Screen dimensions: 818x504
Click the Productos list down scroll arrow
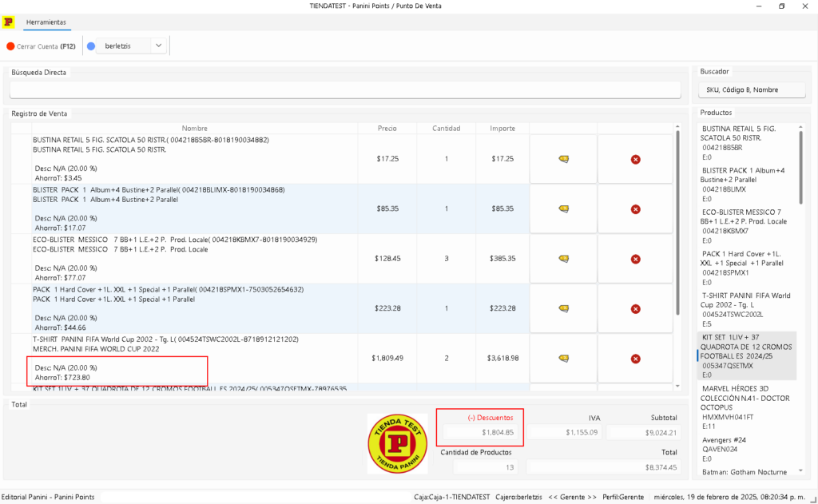coord(800,471)
